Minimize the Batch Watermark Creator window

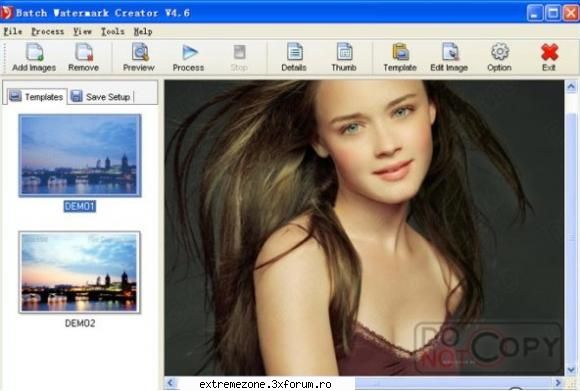point(535,14)
